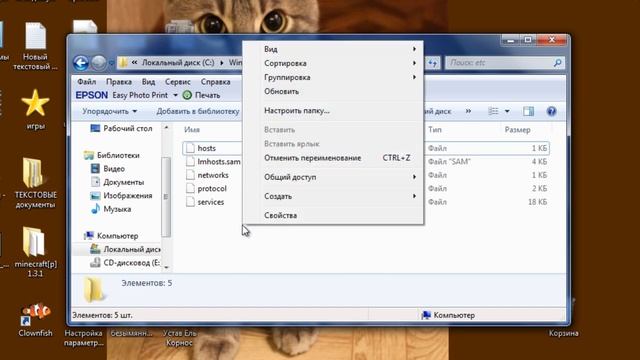This screenshot has height=360, width=640.
Task: Click Локальный диск (C:) in address bar
Action: tap(178, 63)
